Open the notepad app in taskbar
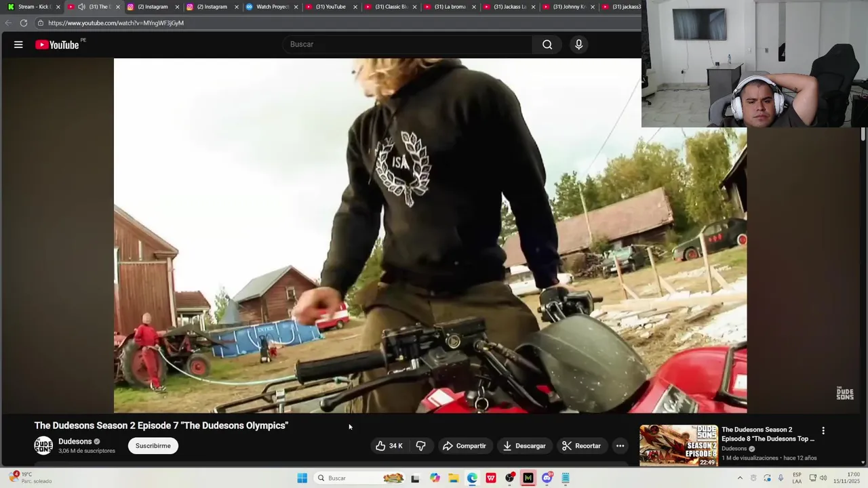This screenshot has width=868, height=488. pyautogui.click(x=566, y=478)
